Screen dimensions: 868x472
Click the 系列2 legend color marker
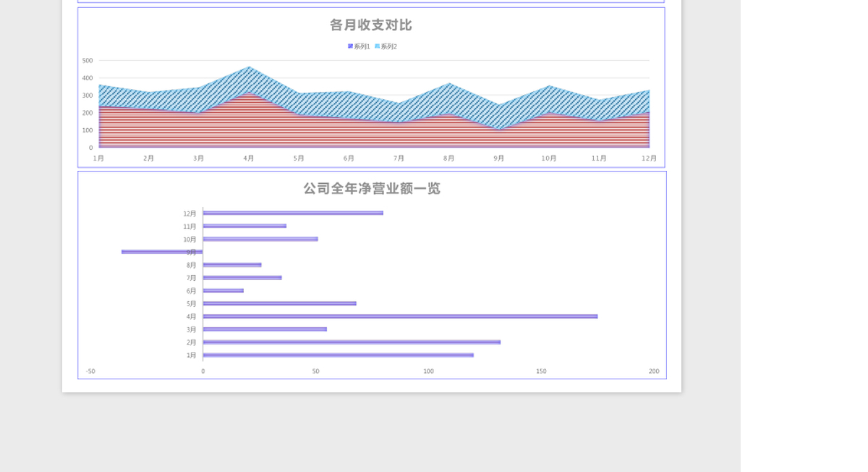[377, 46]
